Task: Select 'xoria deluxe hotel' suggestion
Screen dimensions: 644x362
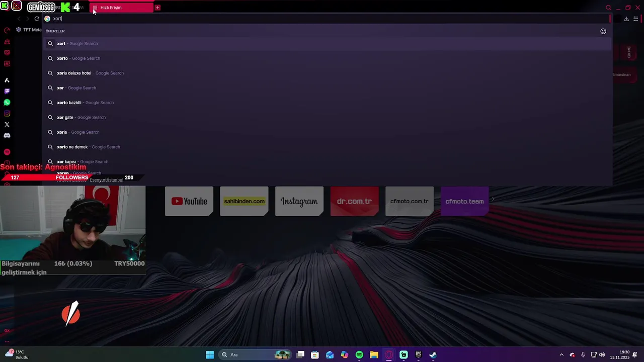Action: [327, 73]
